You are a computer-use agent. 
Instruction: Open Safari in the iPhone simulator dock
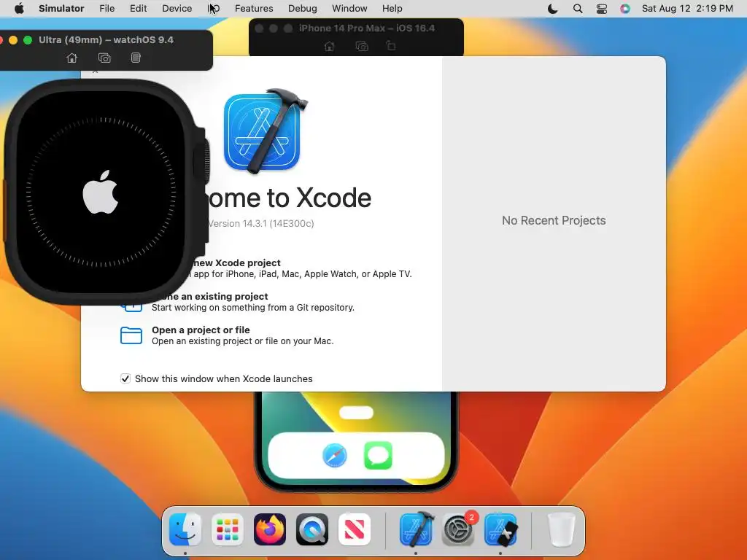pyautogui.click(x=335, y=455)
